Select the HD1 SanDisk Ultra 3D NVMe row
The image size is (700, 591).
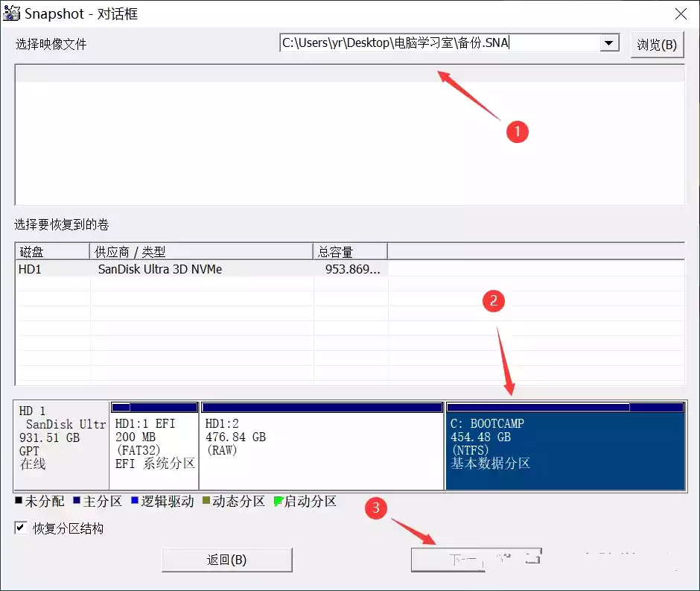[x=201, y=269]
